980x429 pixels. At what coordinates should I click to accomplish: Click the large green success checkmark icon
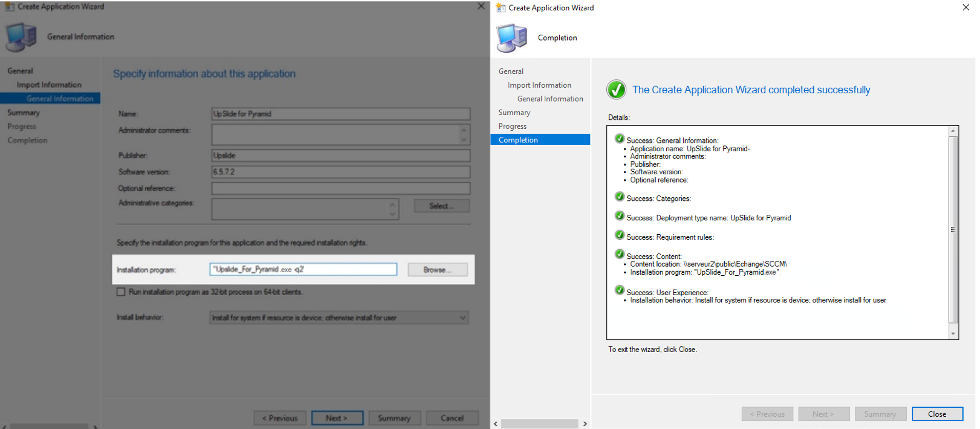(616, 90)
